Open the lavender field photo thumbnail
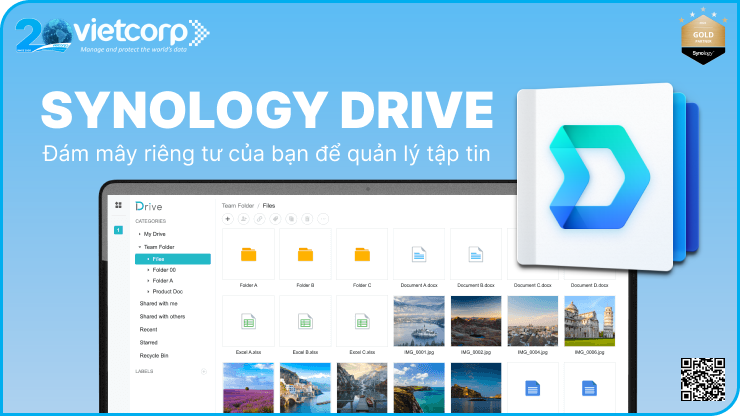 248,388
